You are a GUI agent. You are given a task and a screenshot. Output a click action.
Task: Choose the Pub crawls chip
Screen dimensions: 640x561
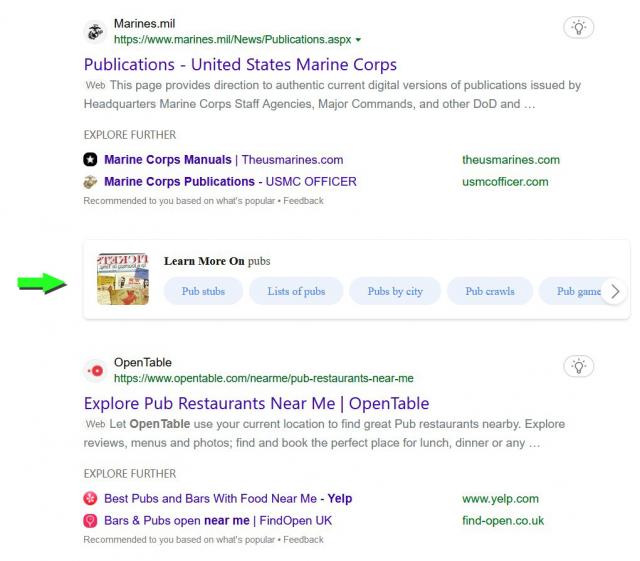point(490,291)
